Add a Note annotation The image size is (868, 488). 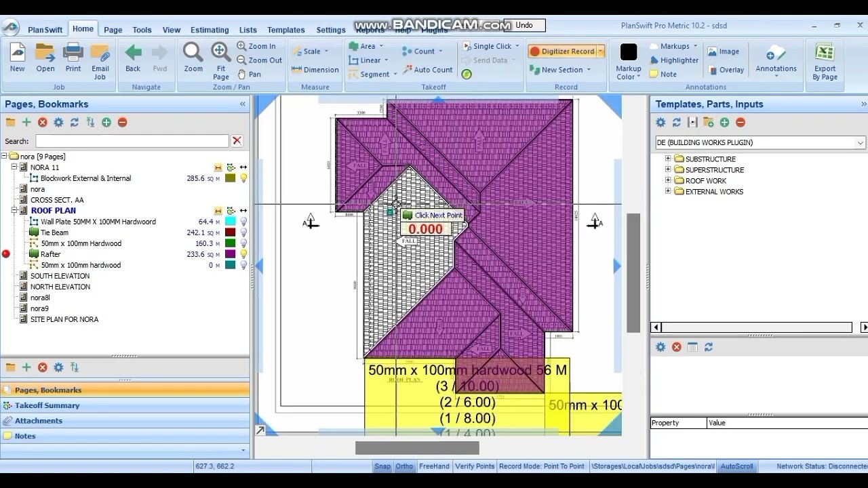click(663, 74)
